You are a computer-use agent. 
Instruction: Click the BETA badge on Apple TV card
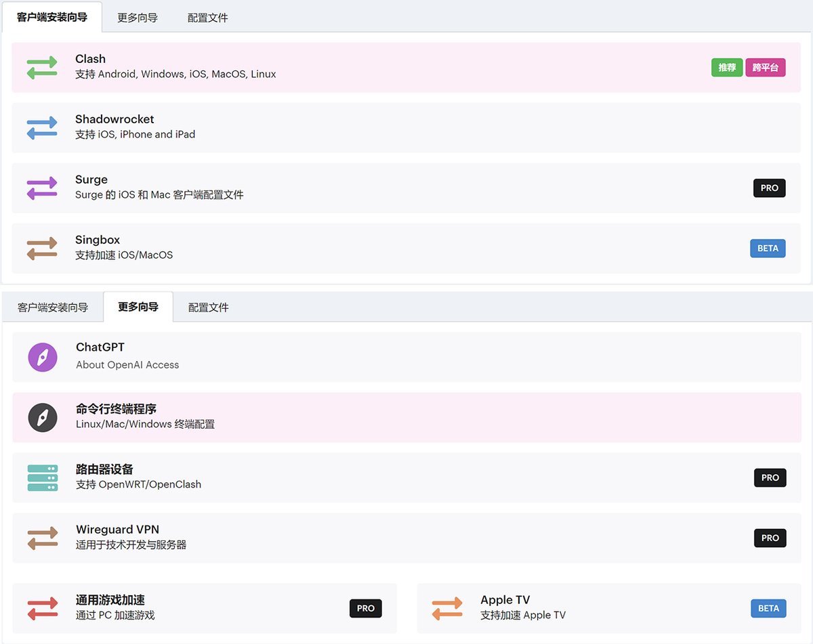click(768, 608)
